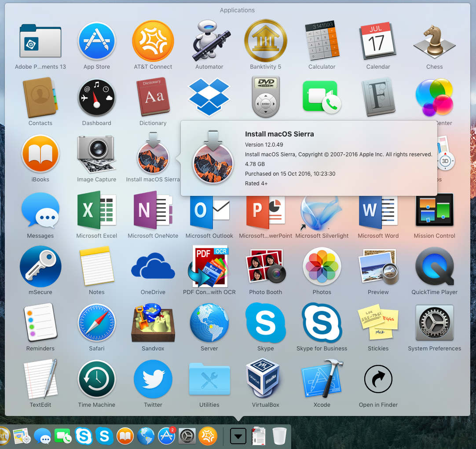Open Game Center bubbles icon
Image resolution: width=476 pixels, height=449 pixels.
coord(434,97)
